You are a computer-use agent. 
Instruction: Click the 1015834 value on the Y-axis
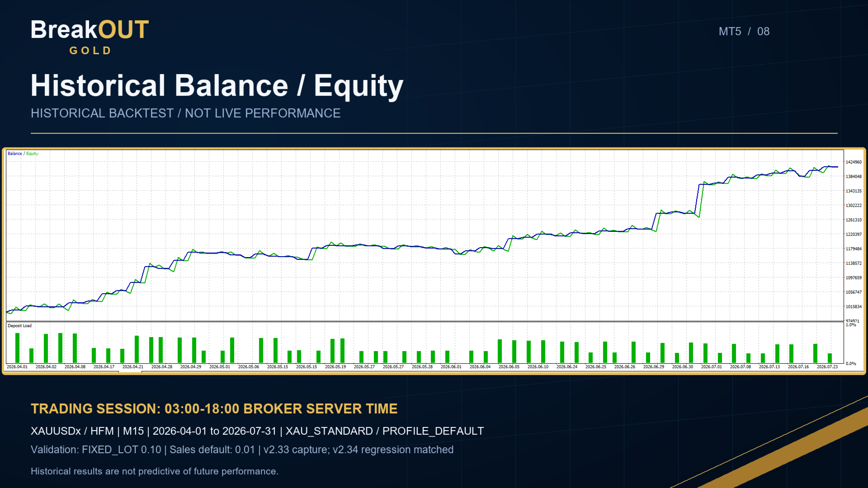[x=854, y=307]
